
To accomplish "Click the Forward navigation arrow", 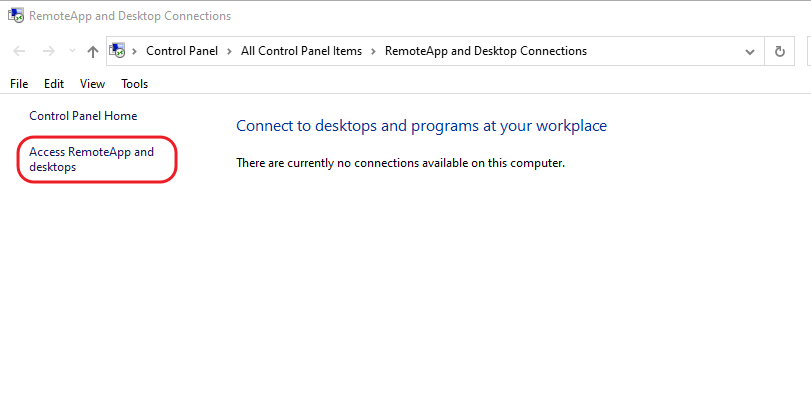I will tap(47, 51).
